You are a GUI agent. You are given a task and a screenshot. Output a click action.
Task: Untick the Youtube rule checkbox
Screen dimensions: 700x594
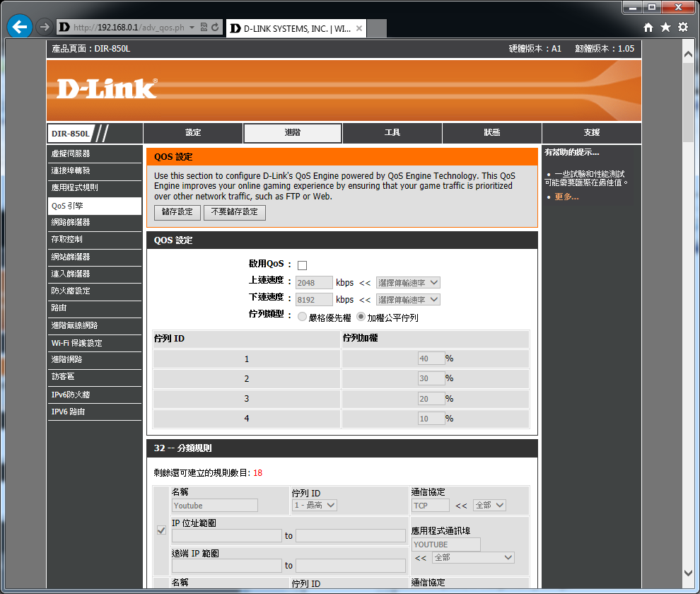pos(161,530)
